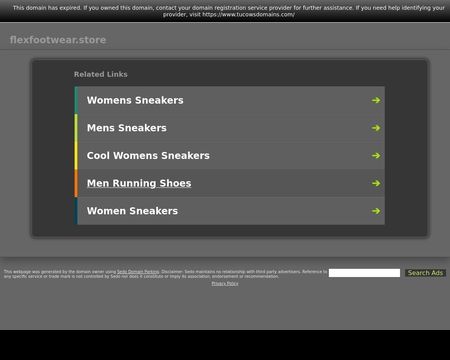Click the green arrow beside Women Sneakers
The height and width of the screenshot is (360, 450).
376,211
